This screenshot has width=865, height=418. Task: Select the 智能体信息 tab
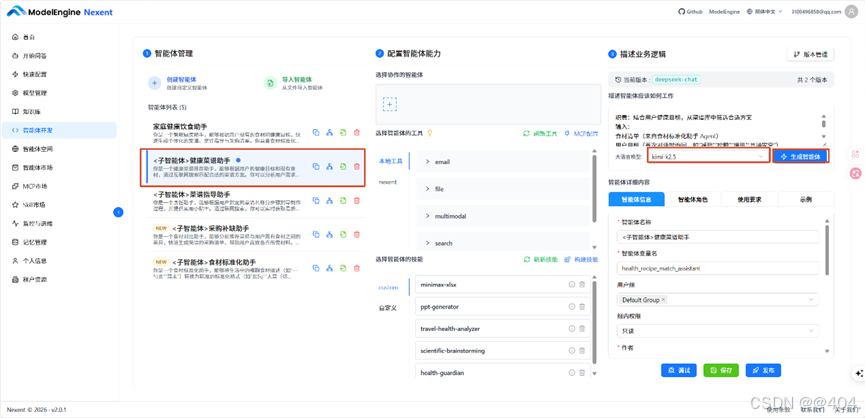636,200
